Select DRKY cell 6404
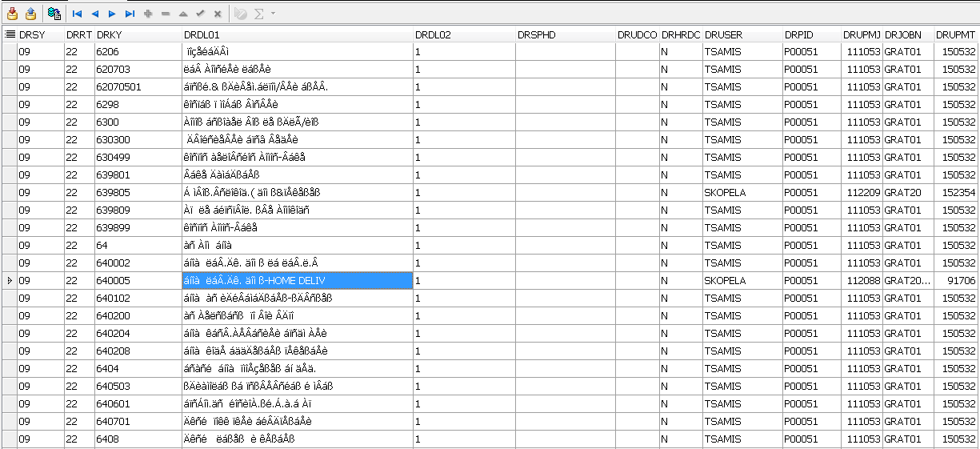This screenshot has height=449, width=980. click(x=138, y=369)
